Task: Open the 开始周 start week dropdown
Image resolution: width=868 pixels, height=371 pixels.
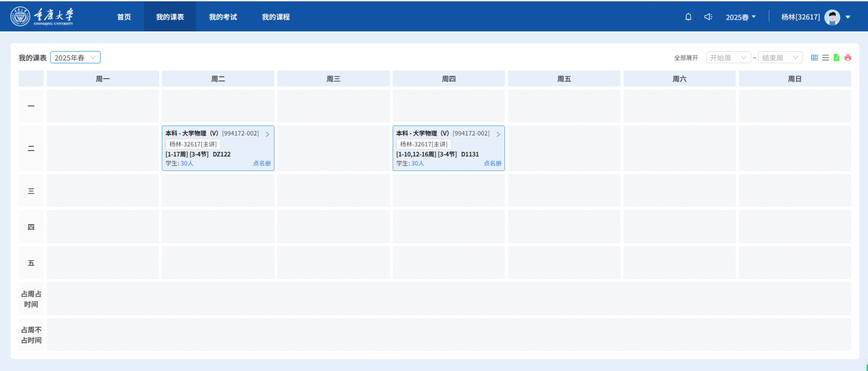Action: tap(728, 58)
